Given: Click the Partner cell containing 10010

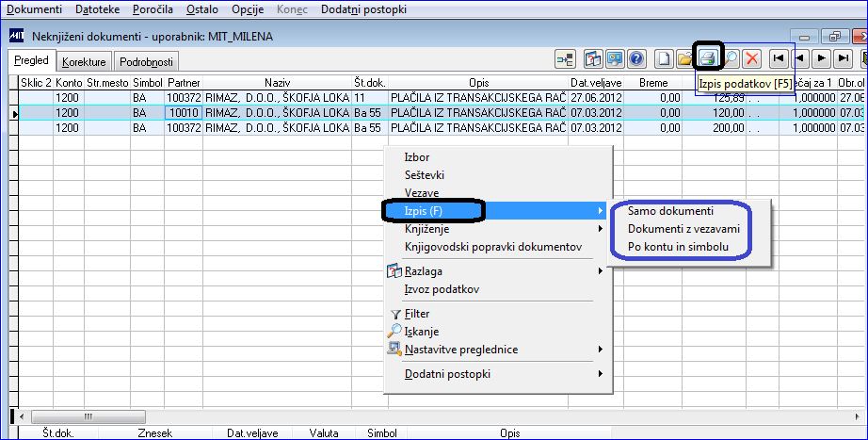Looking at the screenshot, I should pyautogui.click(x=184, y=112).
